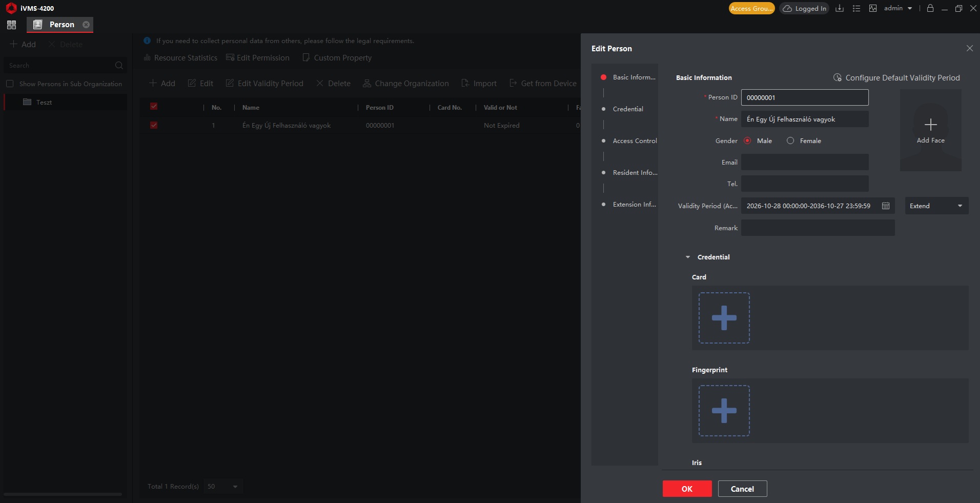Add a new card credential
The width and height of the screenshot is (980, 503).
[724, 318]
